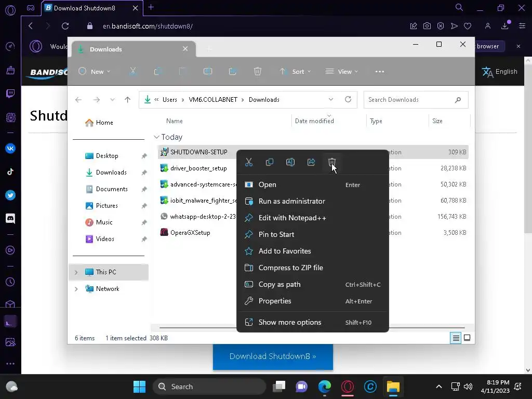Click the VM6.COLLABNET breadcrumb segment
532x399 pixels.
213,100
